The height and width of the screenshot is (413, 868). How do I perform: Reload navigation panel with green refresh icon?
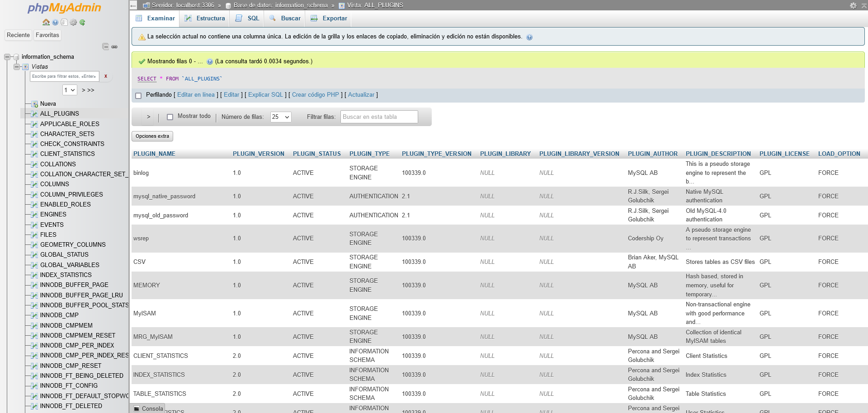pyautogui.click(x=82, y=22)
